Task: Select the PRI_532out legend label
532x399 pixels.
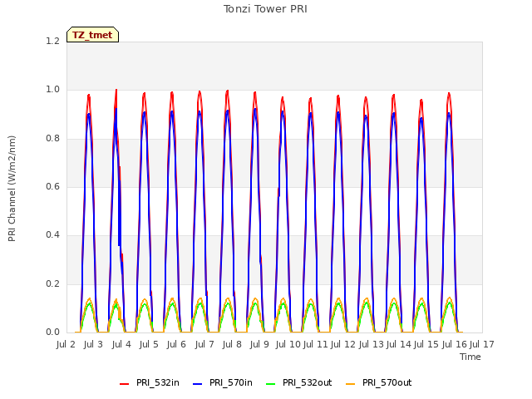Action: click(x=307, y=382)
